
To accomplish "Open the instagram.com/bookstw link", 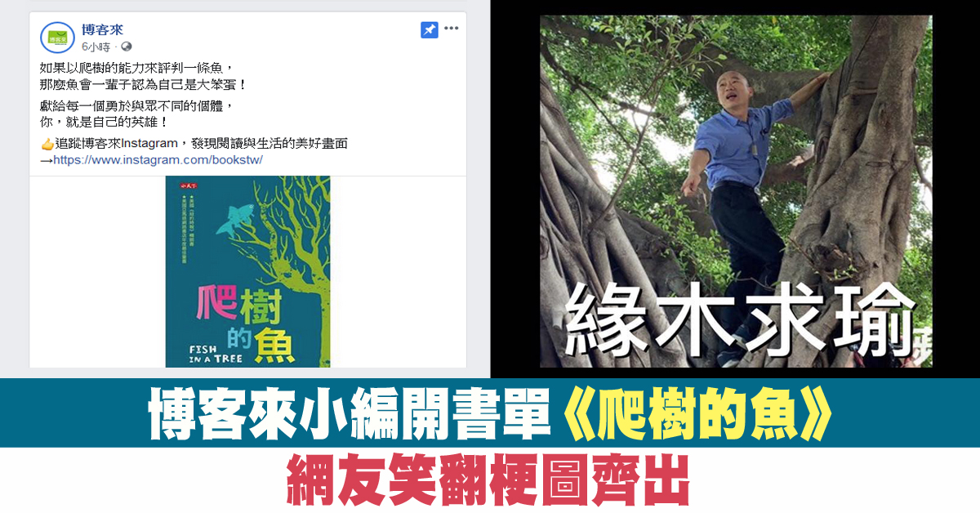I will point(158,160).
